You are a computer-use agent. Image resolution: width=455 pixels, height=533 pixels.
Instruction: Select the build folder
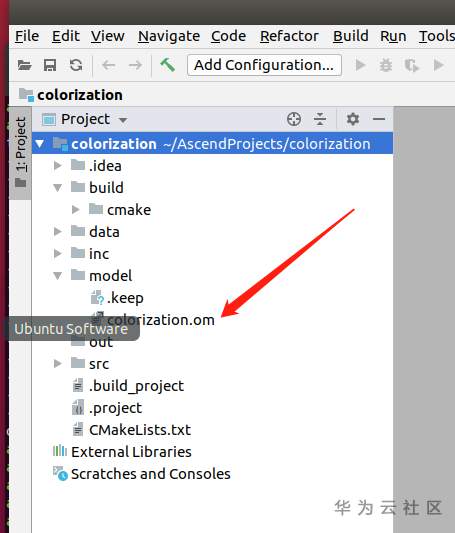[x=97, y=188]
